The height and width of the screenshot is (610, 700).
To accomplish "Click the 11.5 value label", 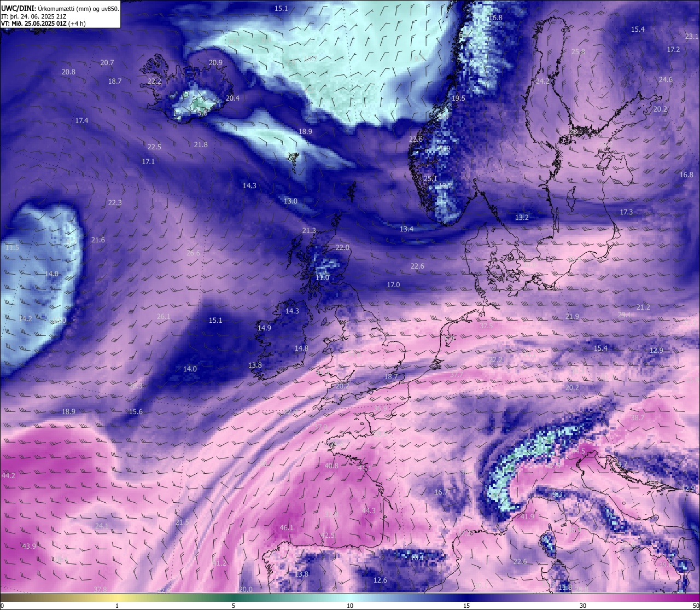I will pos(12,248).
